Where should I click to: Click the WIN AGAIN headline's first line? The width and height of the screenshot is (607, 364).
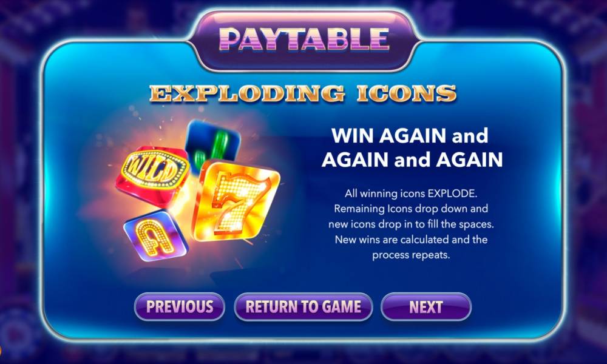click(x=410, y=136)
